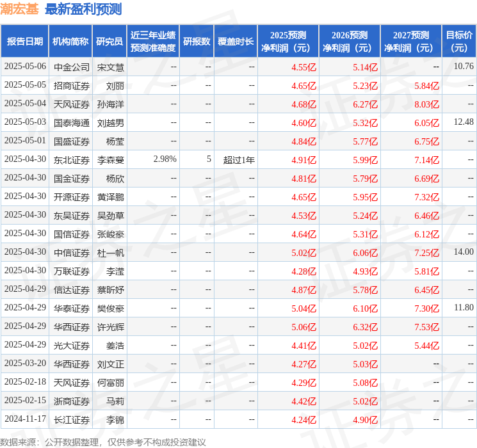Select the 机构简称 column header
This screenshot has width=477, height=448.
(x=70, y=41)
